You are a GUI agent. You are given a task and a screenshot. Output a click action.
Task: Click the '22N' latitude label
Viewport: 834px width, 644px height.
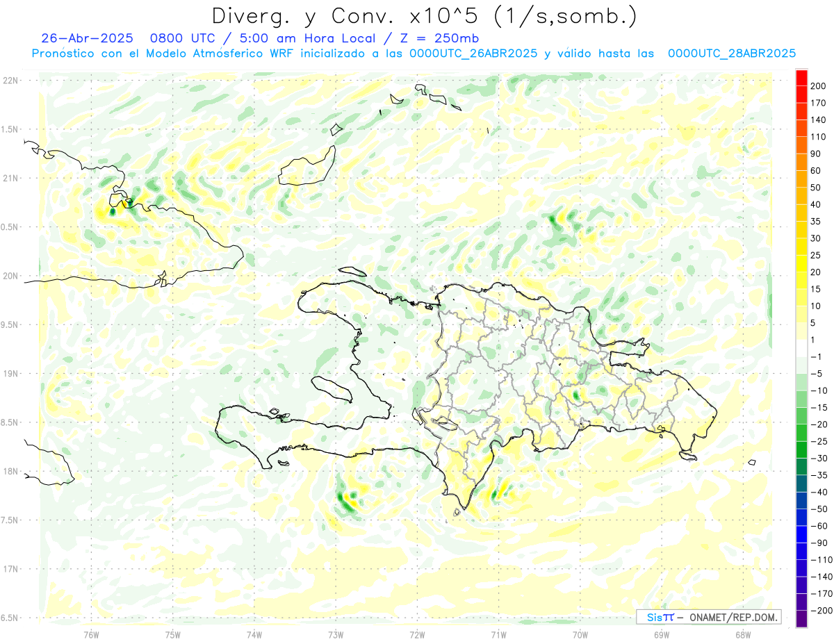pyautogui.click(x=11, y=81)
